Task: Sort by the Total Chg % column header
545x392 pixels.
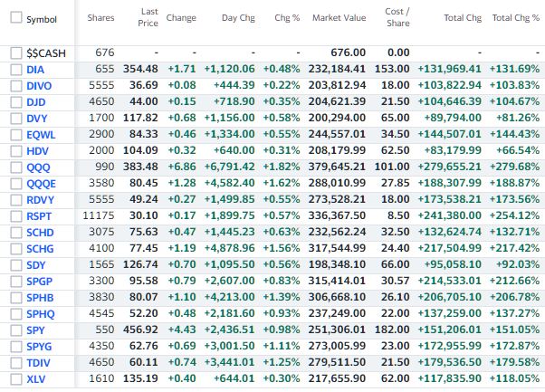Action: (x=514, y=18)
